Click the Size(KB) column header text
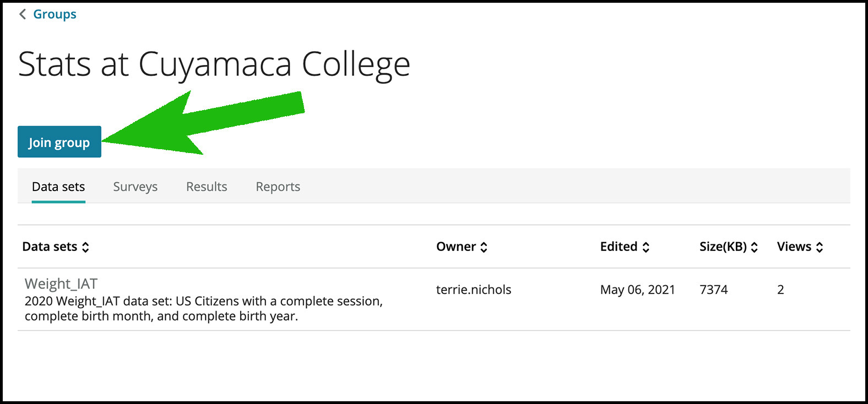The height and width of the screenshot is (404, 868). click(x=723, y=247)
